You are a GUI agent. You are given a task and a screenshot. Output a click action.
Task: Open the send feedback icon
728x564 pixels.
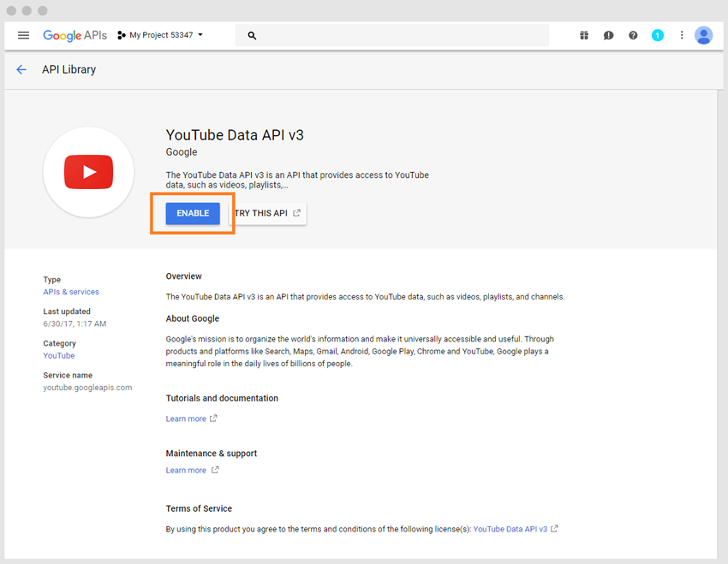click(608, 35)
